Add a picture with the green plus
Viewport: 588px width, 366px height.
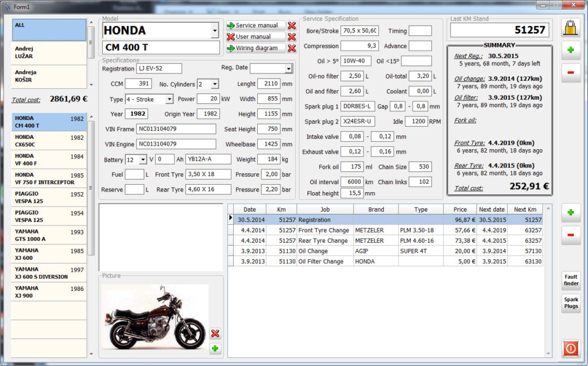215,349
